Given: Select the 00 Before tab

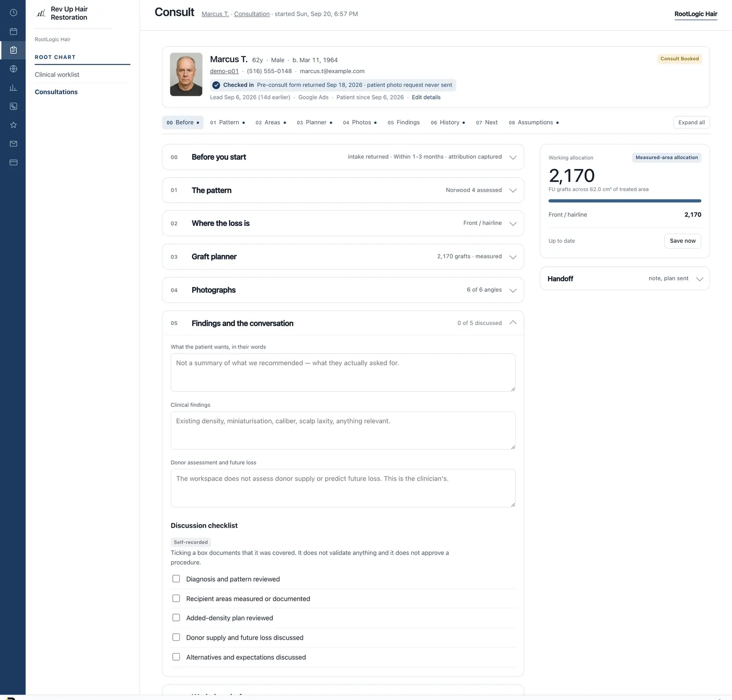Looking at the screenshot, I should pos(183,123).
